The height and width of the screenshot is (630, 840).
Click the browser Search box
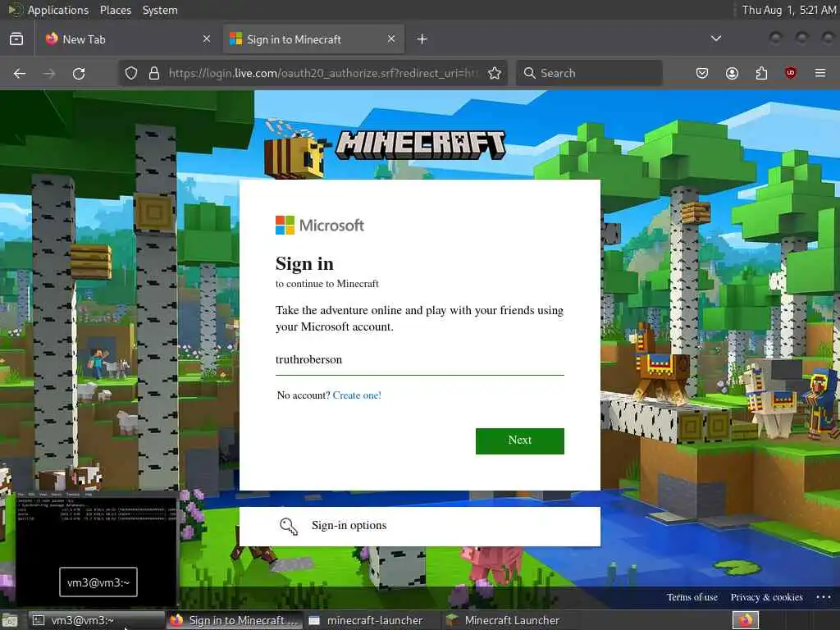pyautogui.click(x=589, y=73)
